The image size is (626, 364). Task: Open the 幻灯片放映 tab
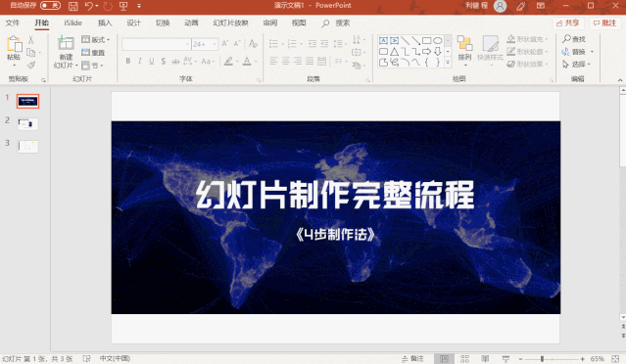pyautogui.click(x=230, y=23)
